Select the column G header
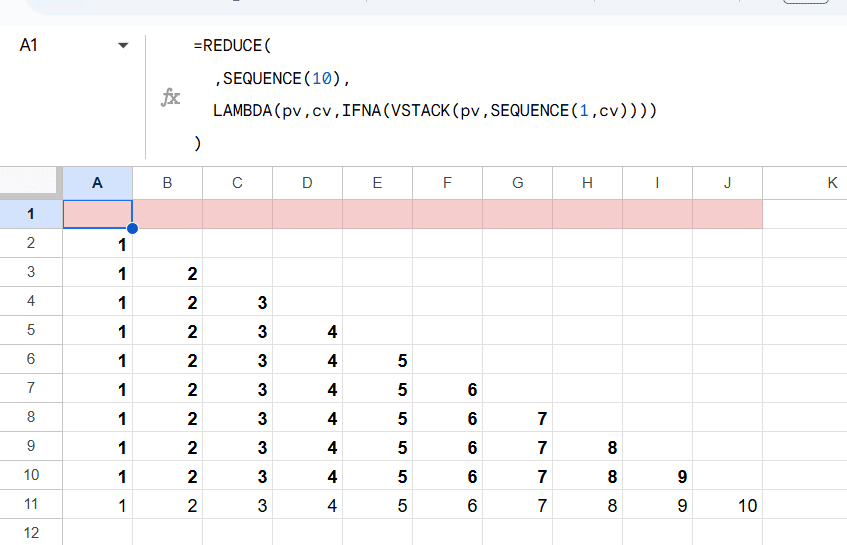 517,182
